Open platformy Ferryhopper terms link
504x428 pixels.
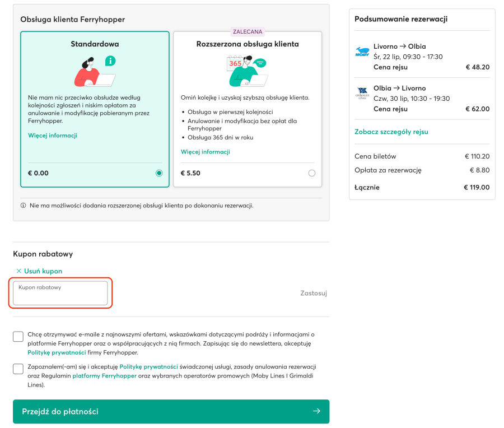[x=105, y=375]
